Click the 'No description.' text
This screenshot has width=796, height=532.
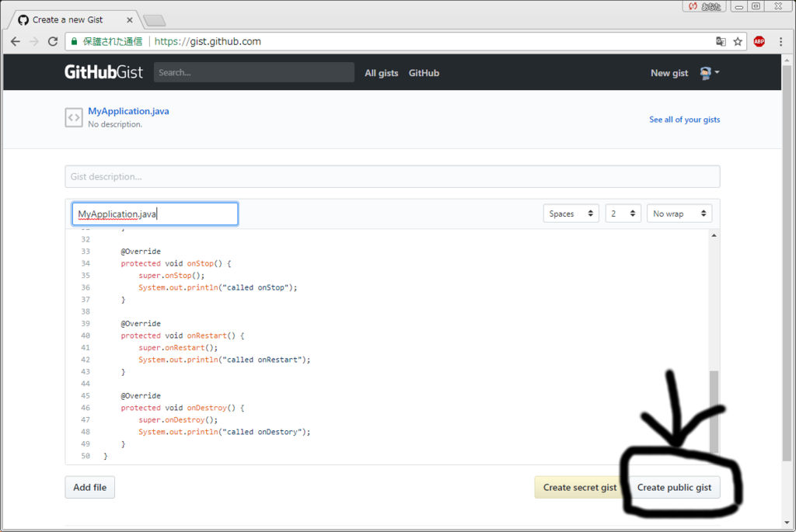[x=115, y=124]
